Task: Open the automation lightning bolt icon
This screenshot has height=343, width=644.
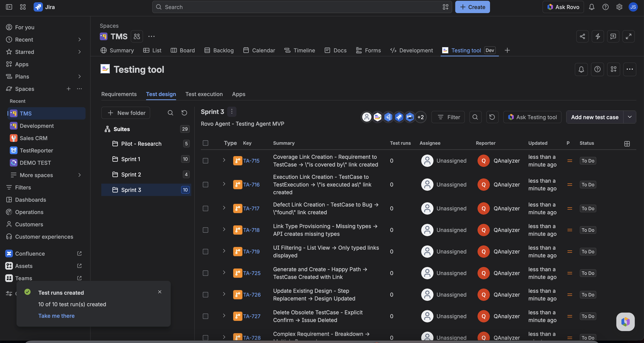Action: point(598,36)
